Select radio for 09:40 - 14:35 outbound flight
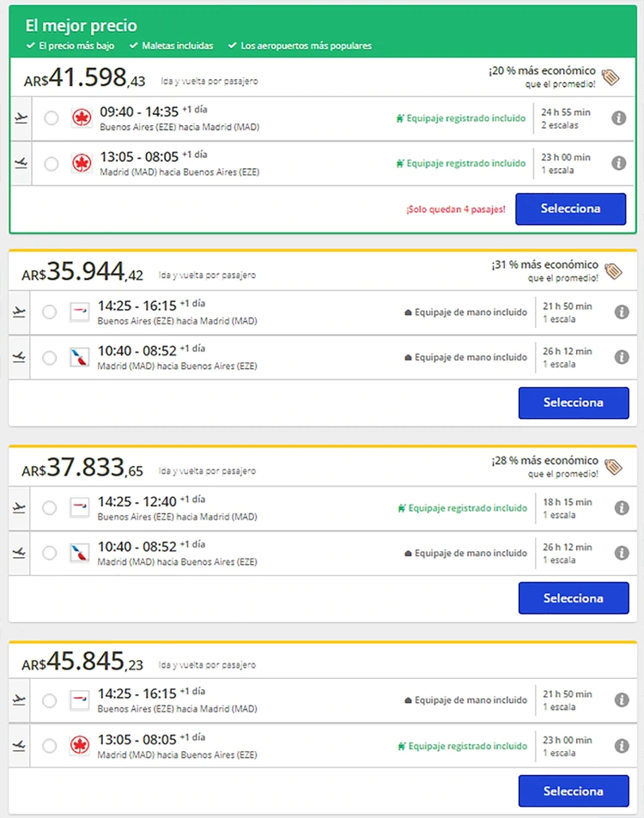The width and height of the screenshot is (644, 818). coord(52,118)
